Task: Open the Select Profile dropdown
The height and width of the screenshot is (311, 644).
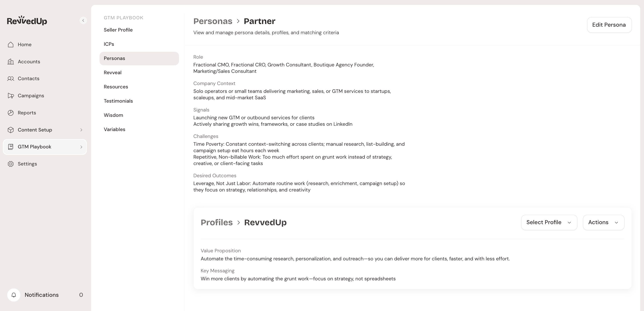Action: click(x=549, y=222)
